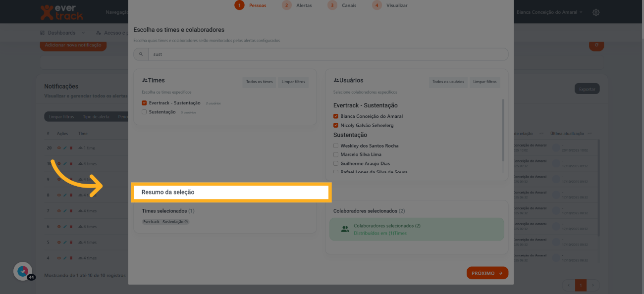The height and width of the screenshot is (294, 644).
Task: Click the eye icon in notification row 7
Action: 59,211
